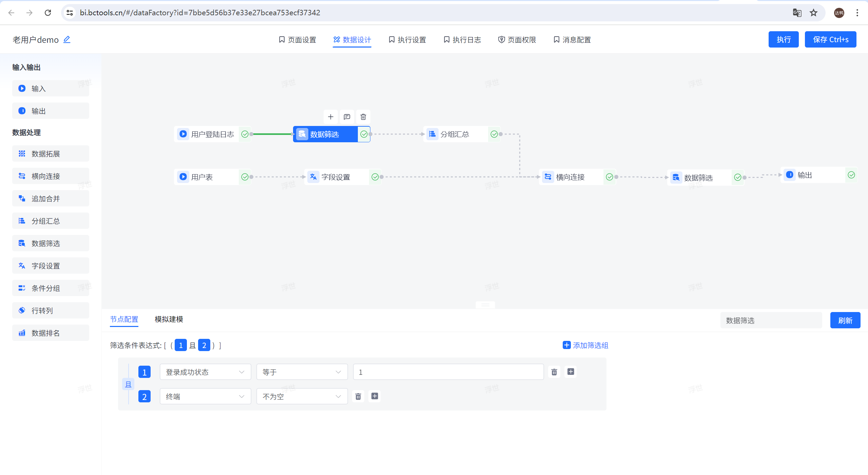Click the delete icon above the selected node
This screenshot has width=868, height=475.
[x=363, y=117]
